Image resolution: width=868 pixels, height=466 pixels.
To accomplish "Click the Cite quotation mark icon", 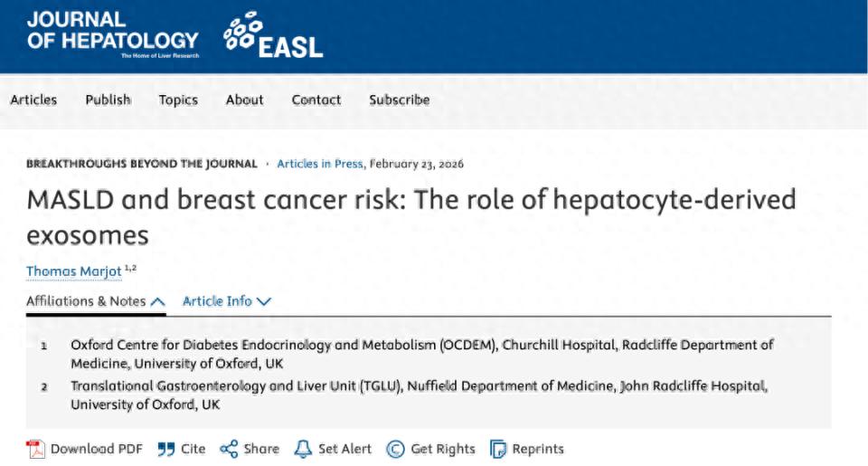I will tap(165, 449).
